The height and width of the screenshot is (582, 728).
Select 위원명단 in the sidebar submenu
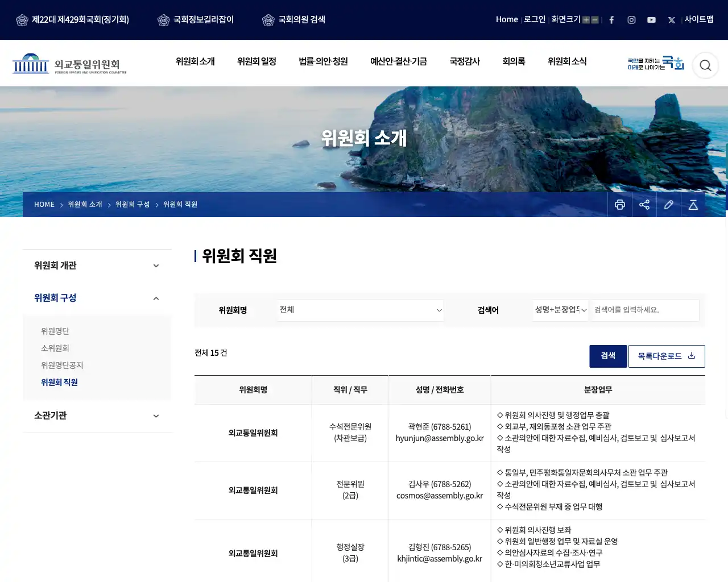(55, 331)
